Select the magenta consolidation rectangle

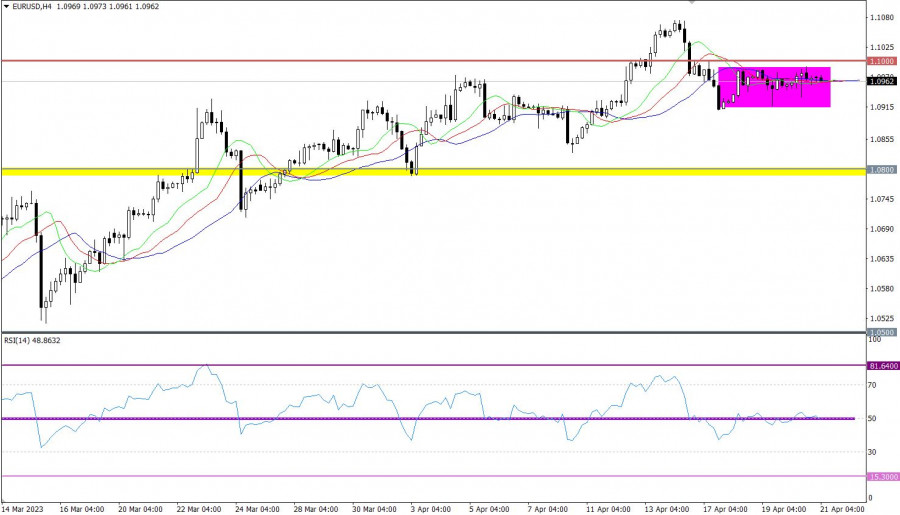pos(774,87)
